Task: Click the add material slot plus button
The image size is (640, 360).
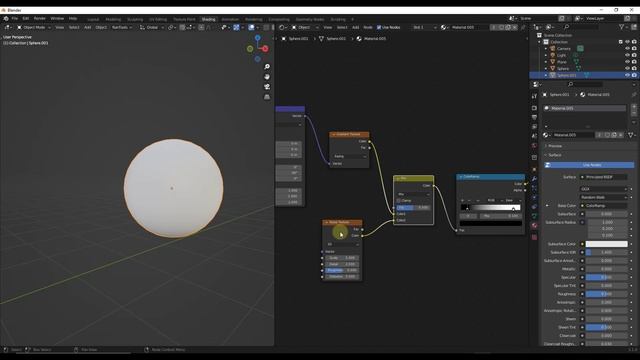Action: pyautogui.click(x=633, y=107)
